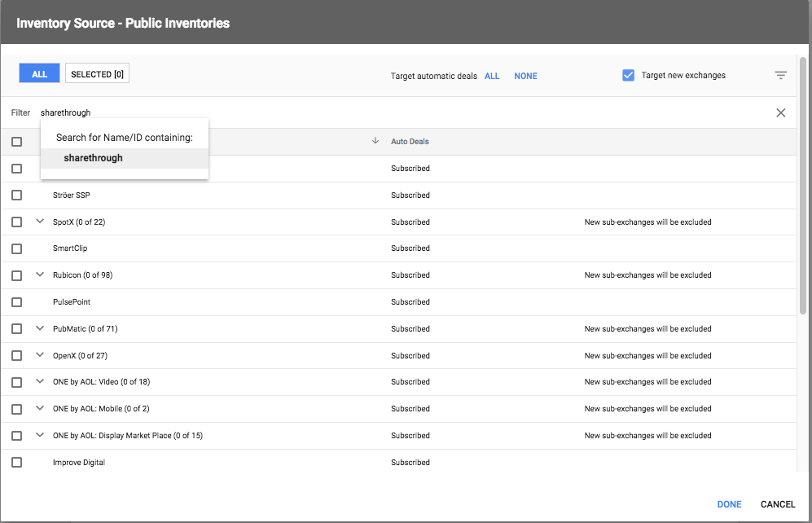Click the vertical scrollbar thumb
812x523 pixels.
click(803, 186)
